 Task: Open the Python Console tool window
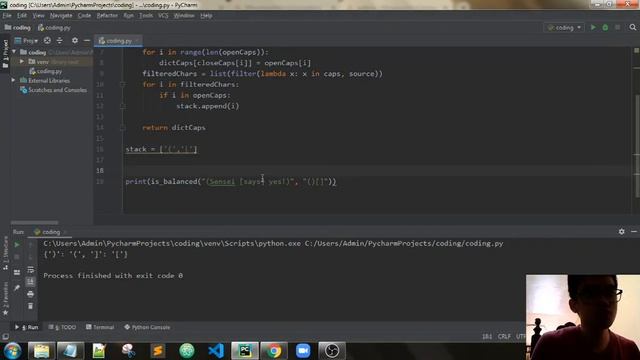tap(147, 327)
